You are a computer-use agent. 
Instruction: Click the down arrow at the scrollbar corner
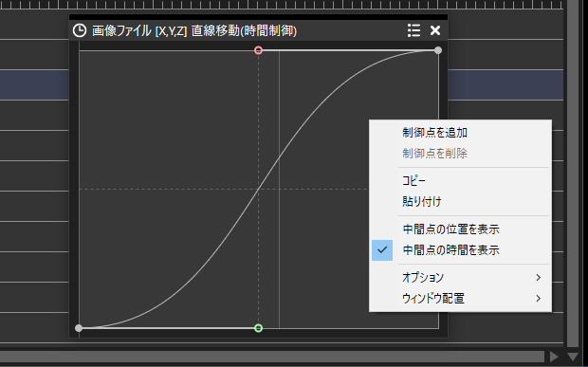point(573,357)
